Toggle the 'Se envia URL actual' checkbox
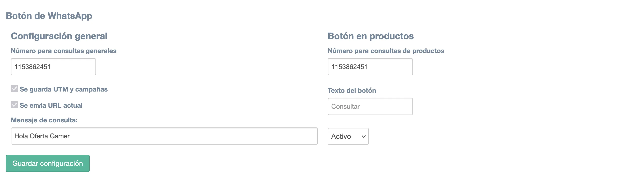 point(14,105)
